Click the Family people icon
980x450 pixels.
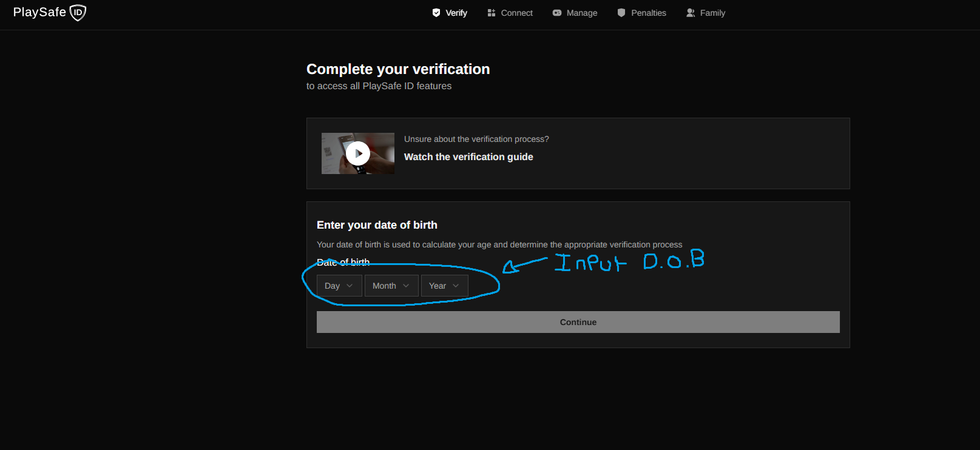[x=691, y=13]
